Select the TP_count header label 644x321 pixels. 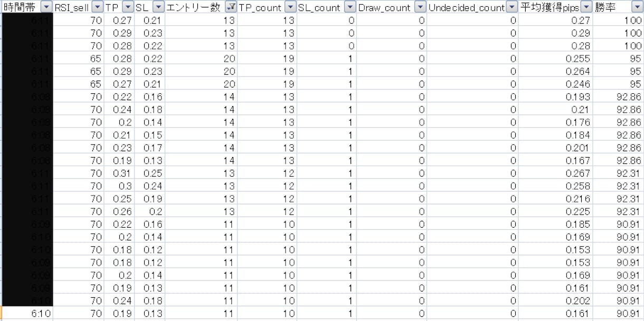pos(260,7)
